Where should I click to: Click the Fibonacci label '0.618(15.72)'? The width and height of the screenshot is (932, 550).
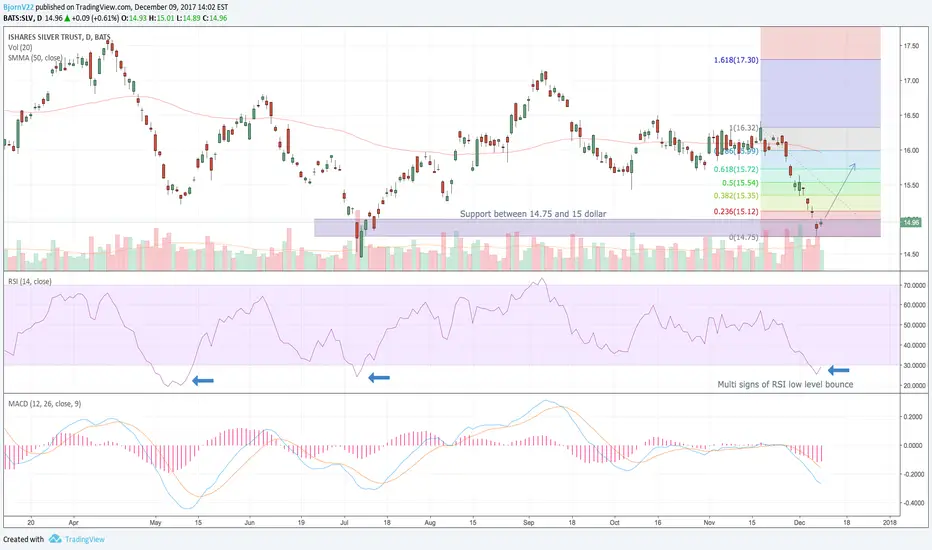pos(736,169)
